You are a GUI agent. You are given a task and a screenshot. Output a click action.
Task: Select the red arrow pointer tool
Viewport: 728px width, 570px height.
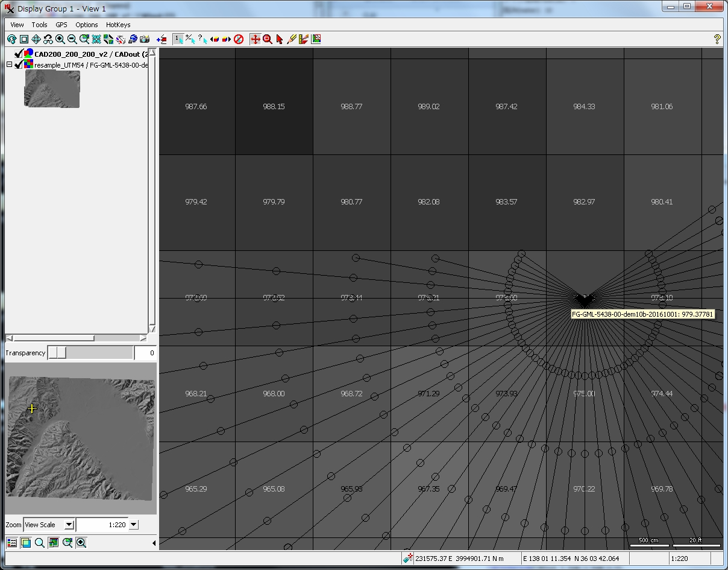pos(280,39)
